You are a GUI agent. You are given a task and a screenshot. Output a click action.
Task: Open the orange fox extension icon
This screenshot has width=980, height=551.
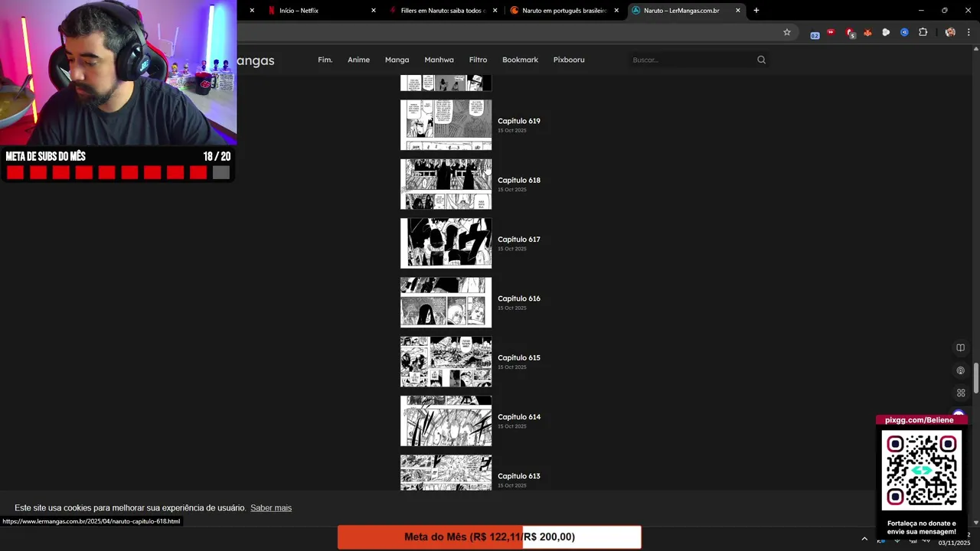pyautogui.click(x=867, y=32)
